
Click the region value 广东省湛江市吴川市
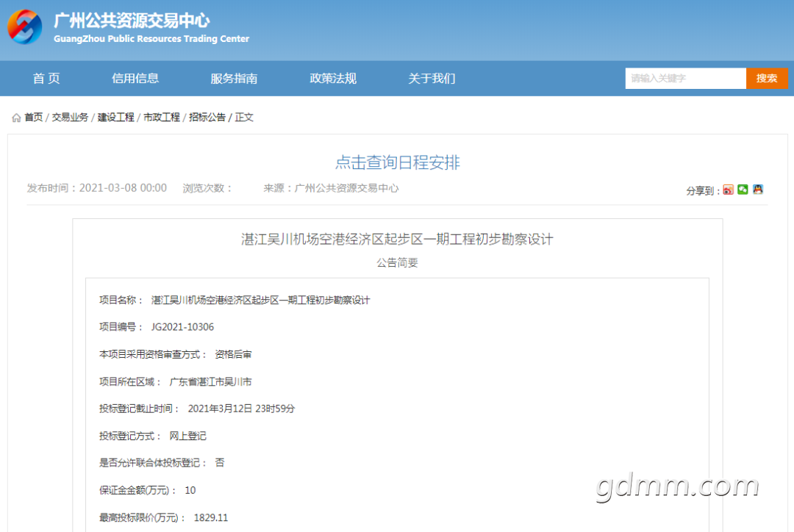pos(211,381)
